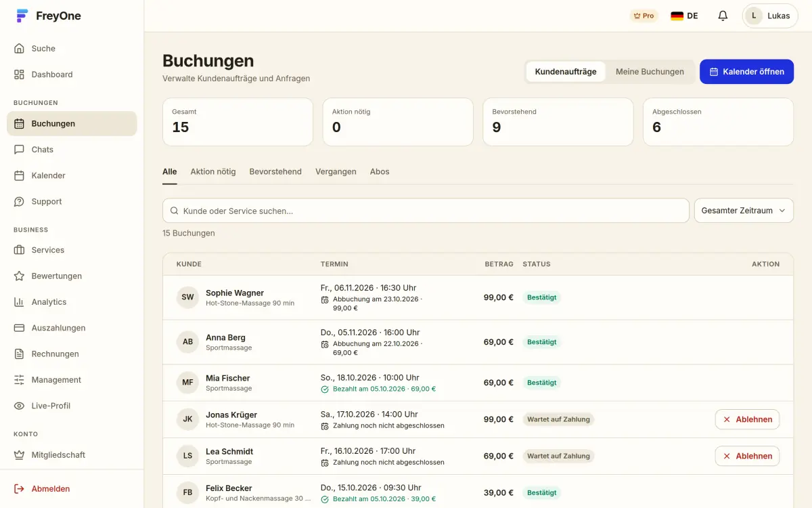This screenshot has width=812, height=508.
Task: Click the MF avatar of Mia Fischer
Action: [x=187, y=383]
